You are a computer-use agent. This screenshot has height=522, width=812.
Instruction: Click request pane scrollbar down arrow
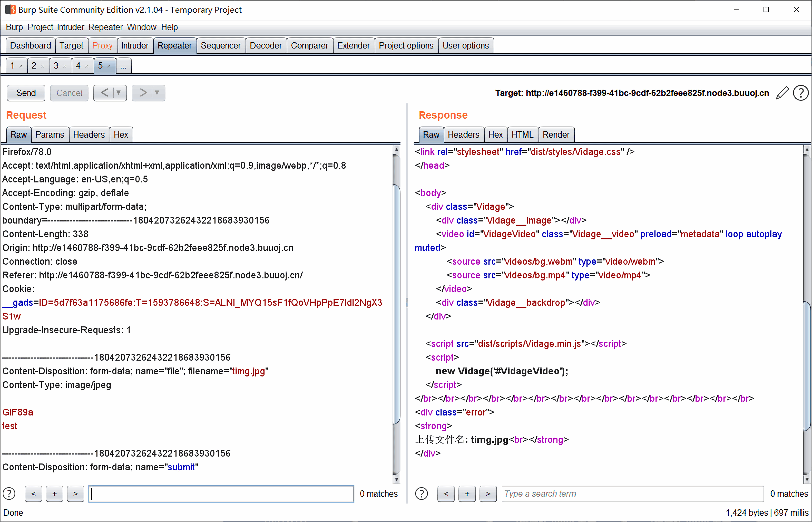tap(396, 479)
